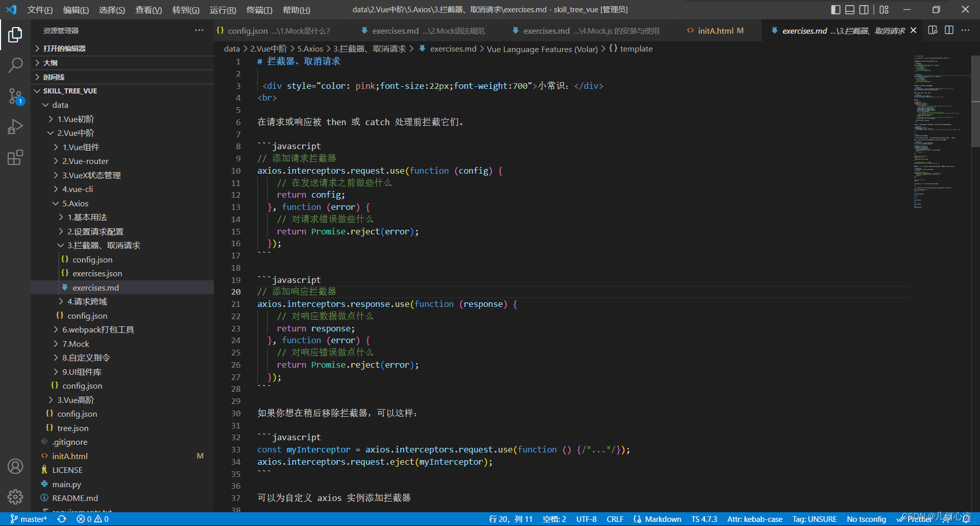Open 编辑(E) menu
The width and height of the screenshot is (980, 526).
click(76, 10)
